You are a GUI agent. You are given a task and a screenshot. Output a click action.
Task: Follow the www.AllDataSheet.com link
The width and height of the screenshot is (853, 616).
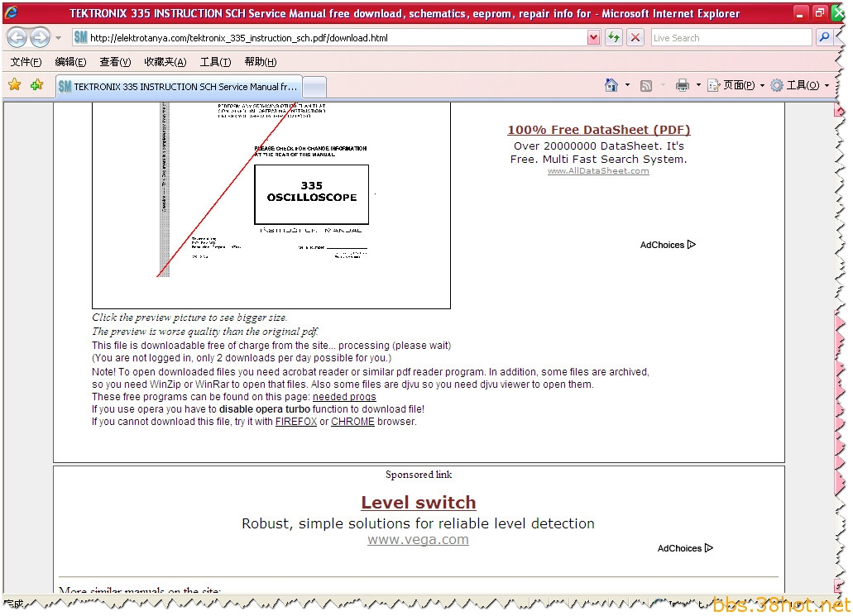pos(598,170)
